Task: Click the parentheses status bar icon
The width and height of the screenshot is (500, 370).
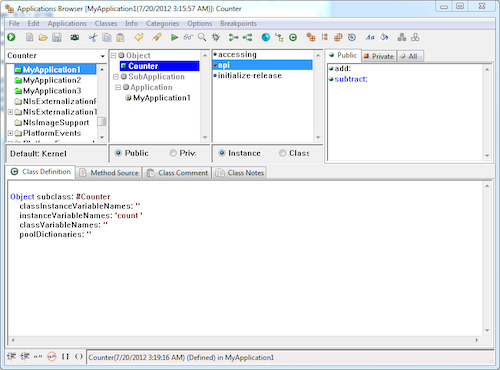Action: [x=79, y=357]
